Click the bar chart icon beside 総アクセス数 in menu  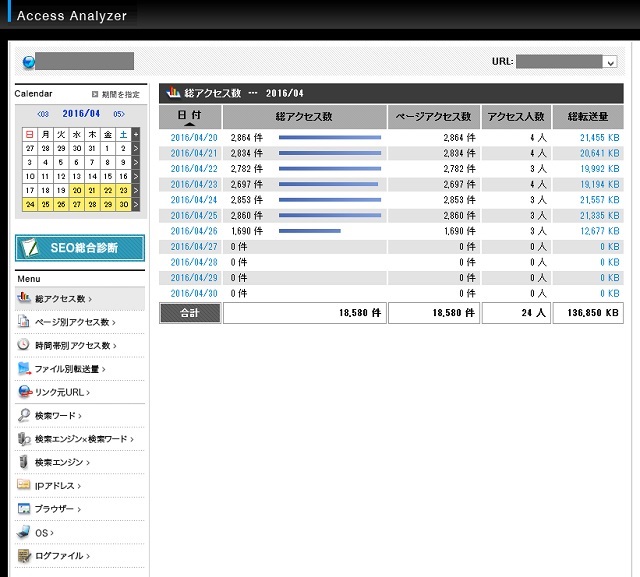pos(24,298)
